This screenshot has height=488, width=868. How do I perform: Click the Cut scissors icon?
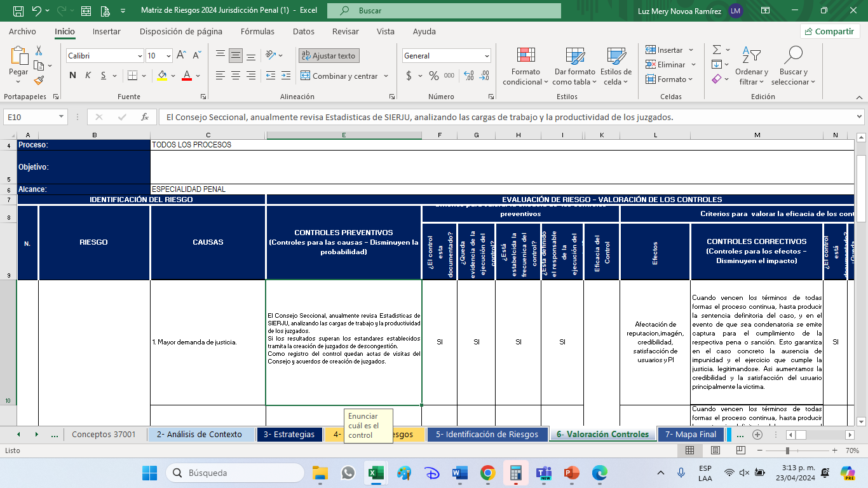[39, 51]
